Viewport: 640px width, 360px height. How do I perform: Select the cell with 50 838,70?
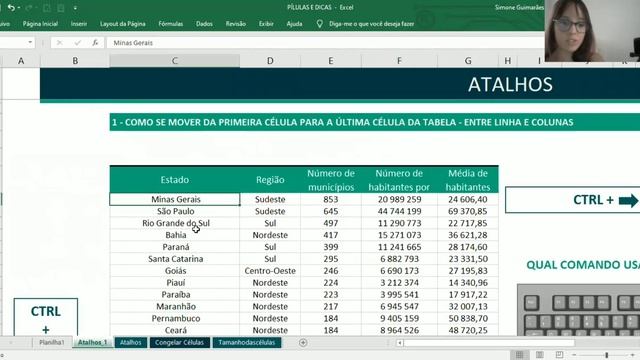pyautogui.click(x=468, y=318)
